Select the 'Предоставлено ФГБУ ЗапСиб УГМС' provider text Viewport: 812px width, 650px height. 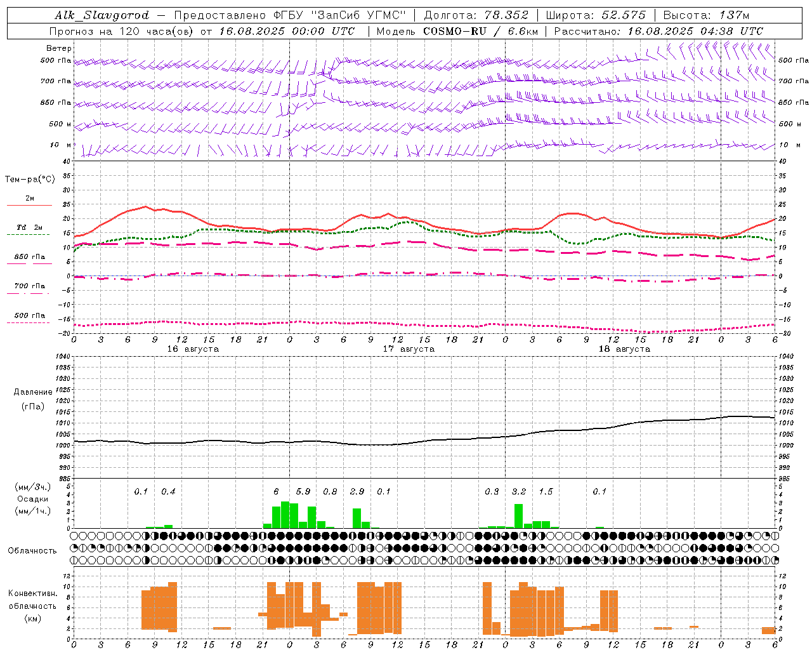tap(290, 15)
